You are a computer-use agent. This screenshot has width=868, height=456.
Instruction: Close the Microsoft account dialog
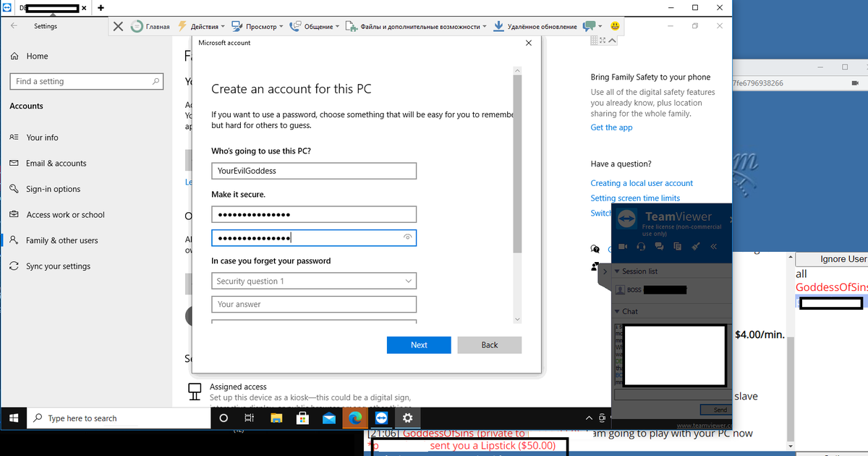pos(529,43)
